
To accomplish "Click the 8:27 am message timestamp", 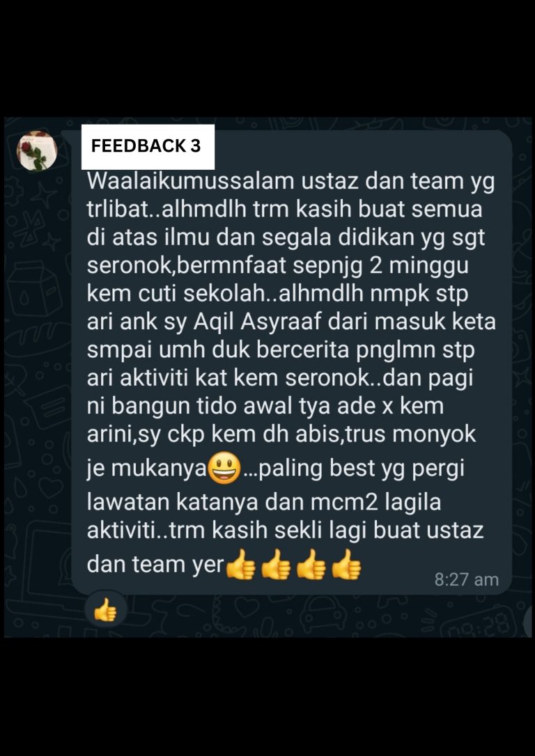I will click(467, 579).
